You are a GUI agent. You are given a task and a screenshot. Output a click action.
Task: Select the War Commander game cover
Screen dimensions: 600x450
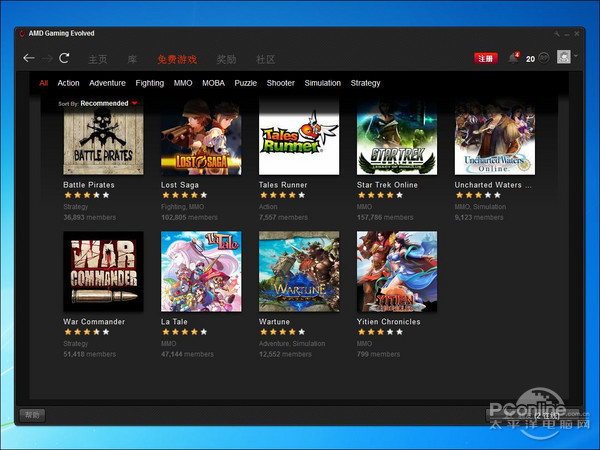(x=103, y=272)
